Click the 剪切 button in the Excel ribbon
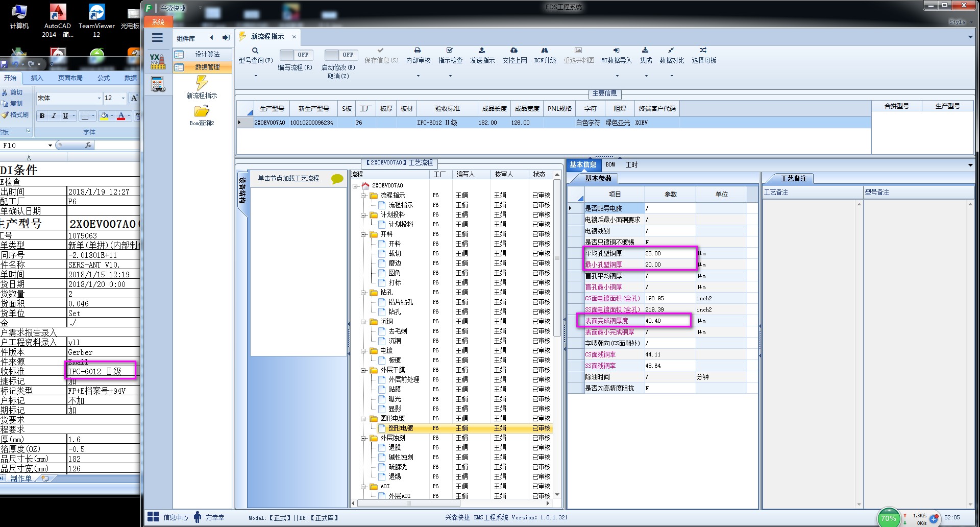 [13, 92]
